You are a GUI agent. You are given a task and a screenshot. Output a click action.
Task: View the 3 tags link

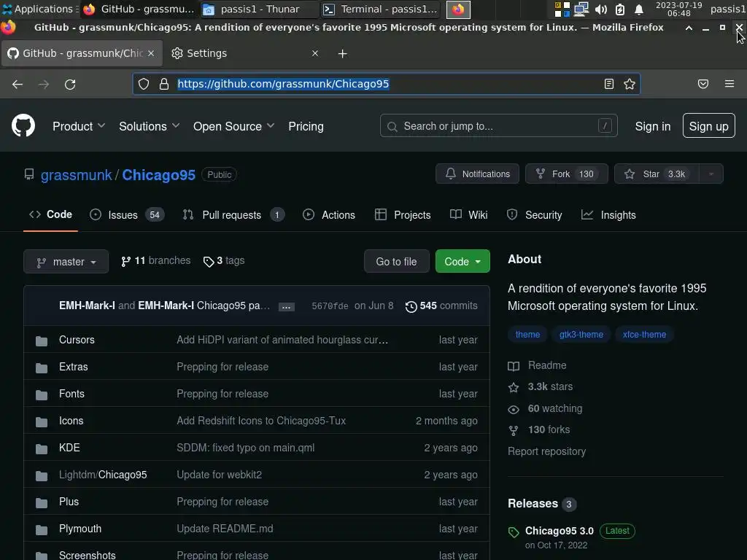click(224, 261)
